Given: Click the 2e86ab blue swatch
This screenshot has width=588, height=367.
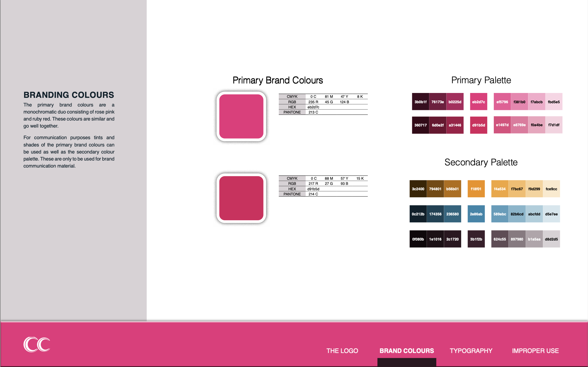Looking at the screenshot, I should (476, 214).
